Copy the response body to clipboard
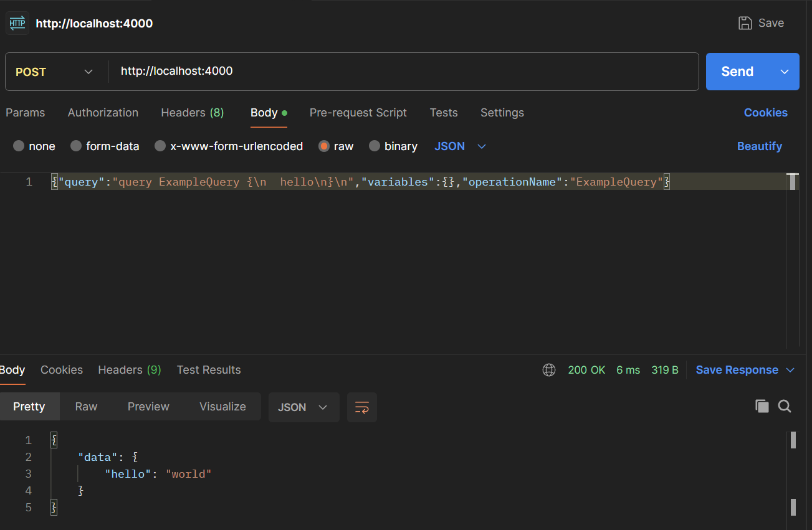Viewport: 812px width, 530px height. (x=762, y=407)
